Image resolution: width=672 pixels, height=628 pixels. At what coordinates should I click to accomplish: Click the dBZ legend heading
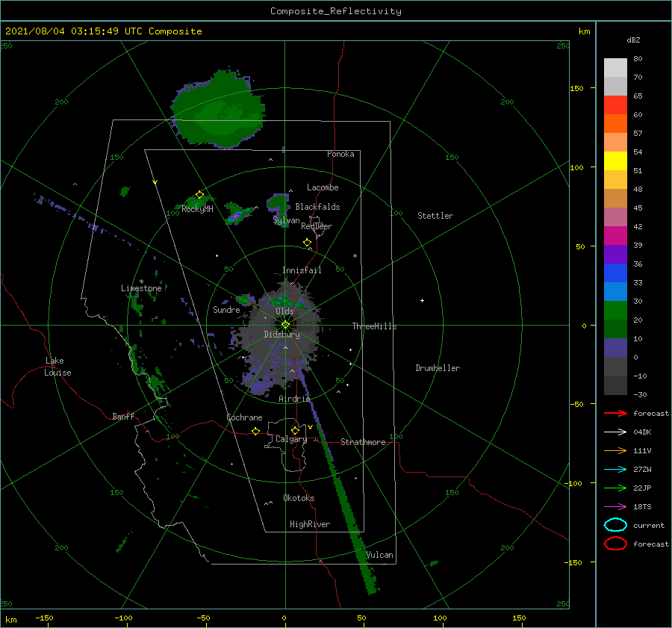click(633, 40)
